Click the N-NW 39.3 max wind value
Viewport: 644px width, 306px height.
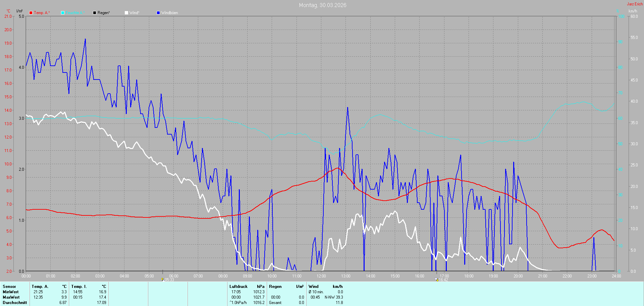[334, 297]
